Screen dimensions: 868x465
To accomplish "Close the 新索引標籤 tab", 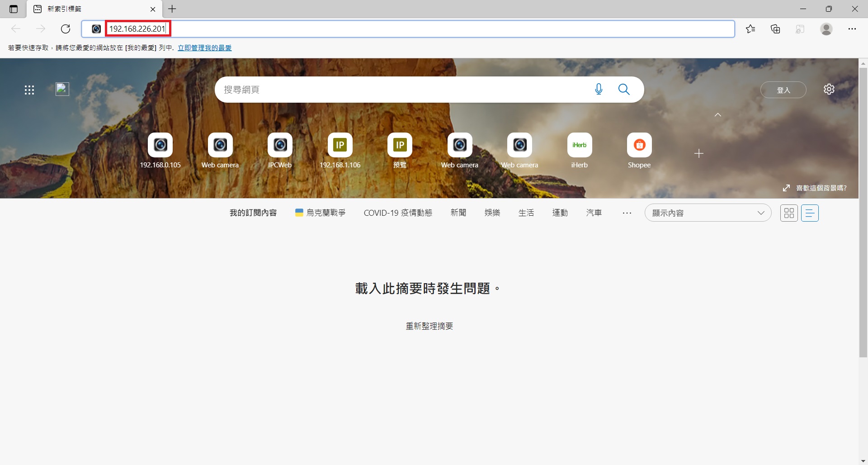I will click(x=153, y=9).
